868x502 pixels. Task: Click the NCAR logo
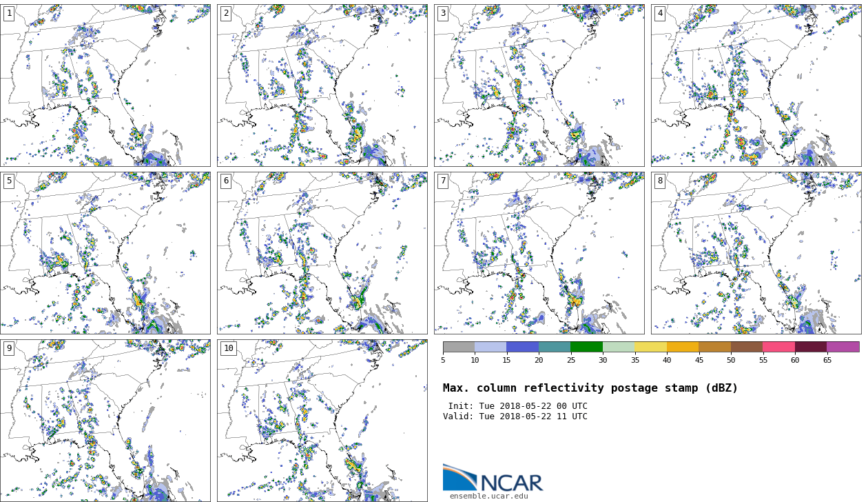point(493,478)
